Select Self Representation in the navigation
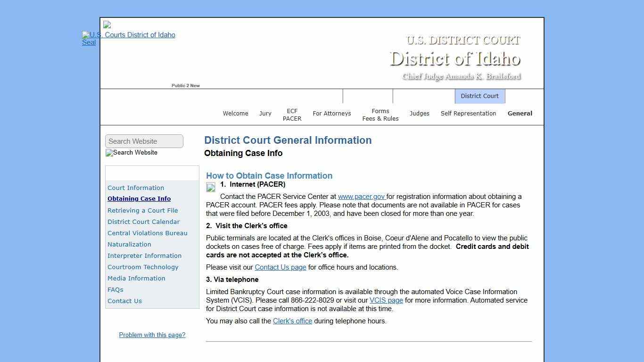Viewport: 644px width, 362px height. 468,113
